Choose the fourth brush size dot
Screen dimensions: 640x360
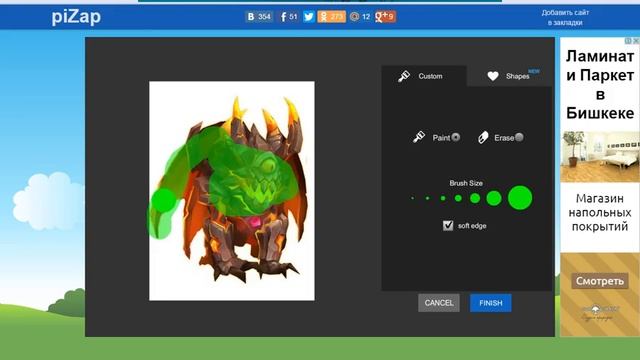pyautogui.click(x=458, y=198)
